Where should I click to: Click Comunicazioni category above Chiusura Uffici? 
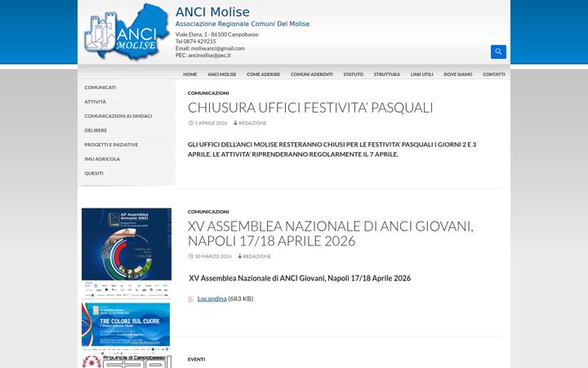[208, 93]
